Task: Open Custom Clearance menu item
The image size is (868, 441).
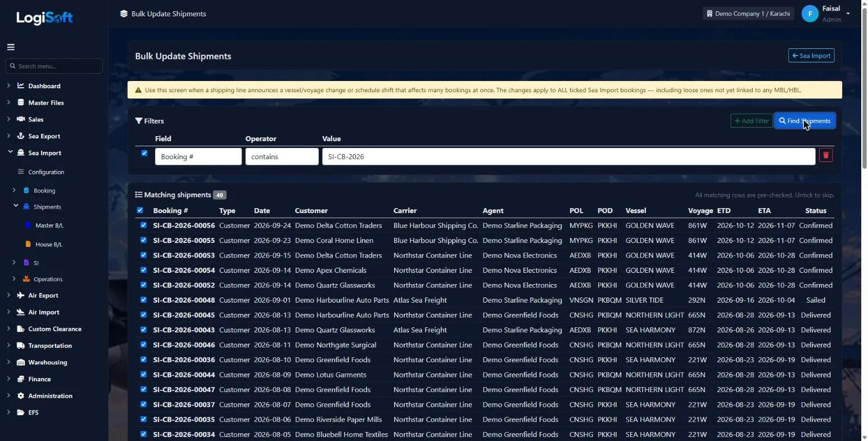Action: click(x=55, y=329)
